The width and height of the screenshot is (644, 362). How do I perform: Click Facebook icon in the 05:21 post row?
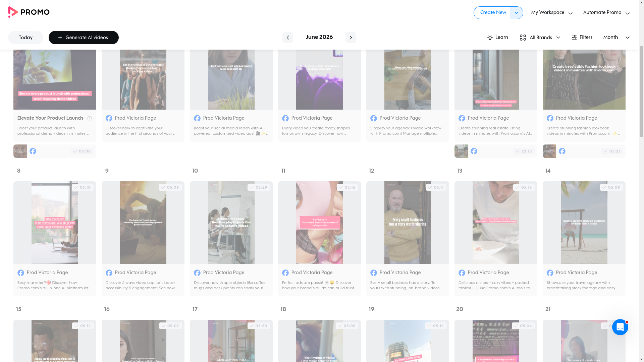[x=562, y=151]
